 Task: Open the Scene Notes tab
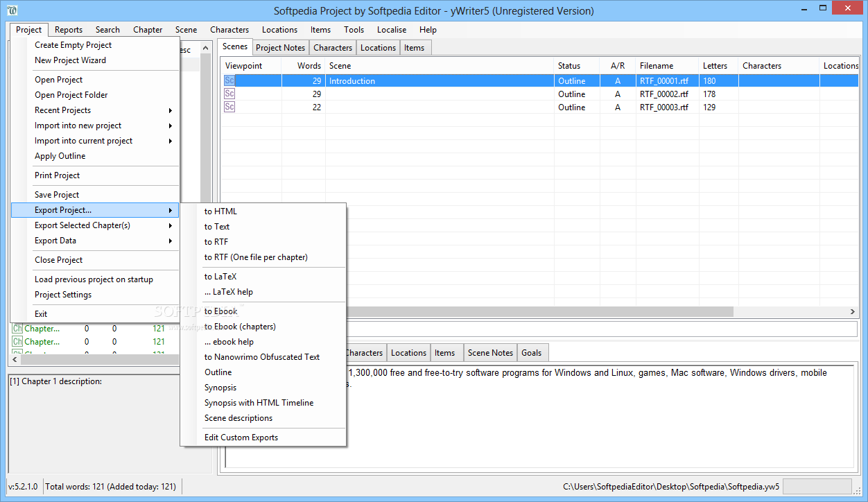point(490,353)
